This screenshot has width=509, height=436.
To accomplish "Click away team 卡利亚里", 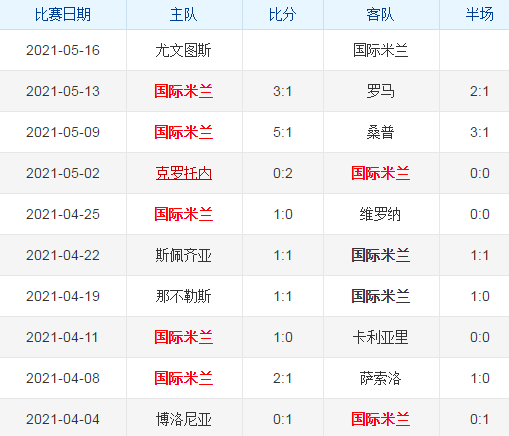I will (x=381, y=337).
